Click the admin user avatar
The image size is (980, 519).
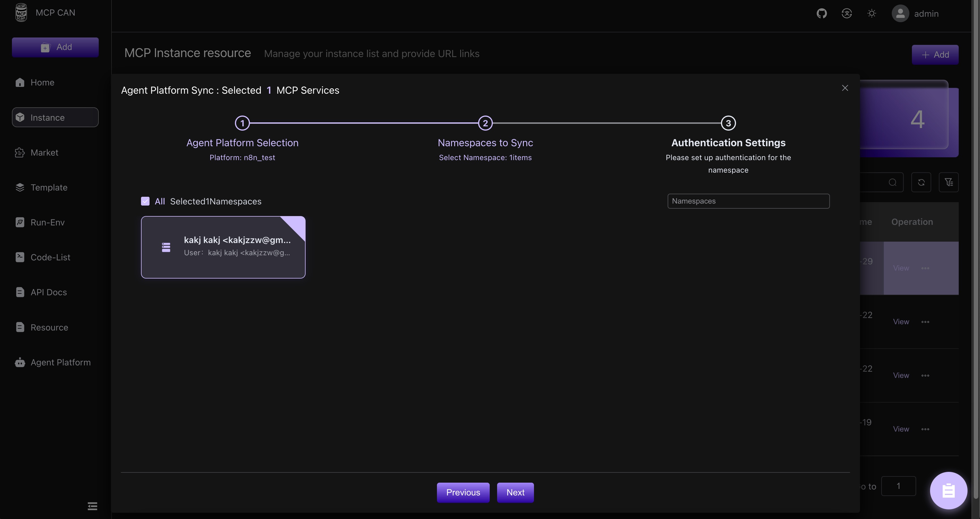pos(900,14)
